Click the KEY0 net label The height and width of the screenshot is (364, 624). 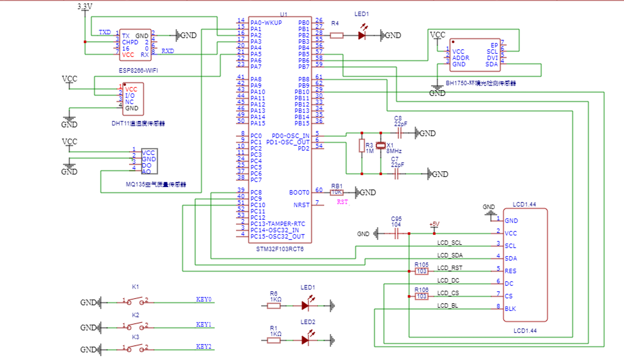pyautogui.click(x=204, y=299)
